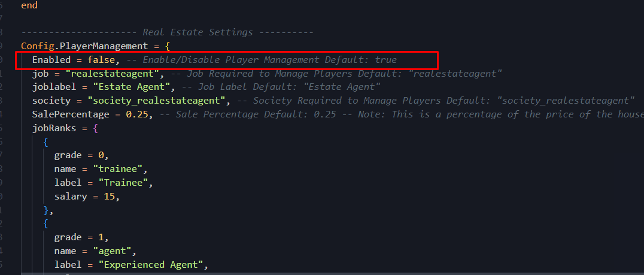644x275 pixels.
Task: Click the end keyword on first line
Action: [x=29, y=5]
